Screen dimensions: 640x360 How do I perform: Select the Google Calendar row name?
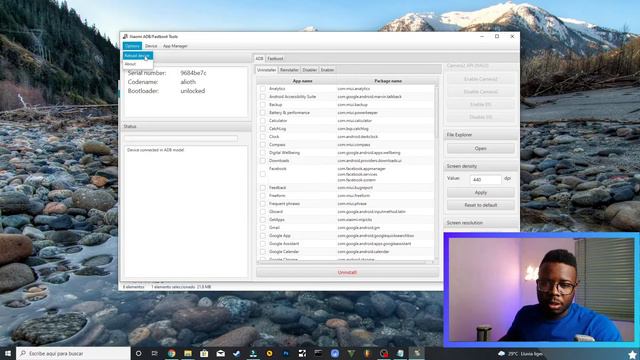(x=284, y=252)
